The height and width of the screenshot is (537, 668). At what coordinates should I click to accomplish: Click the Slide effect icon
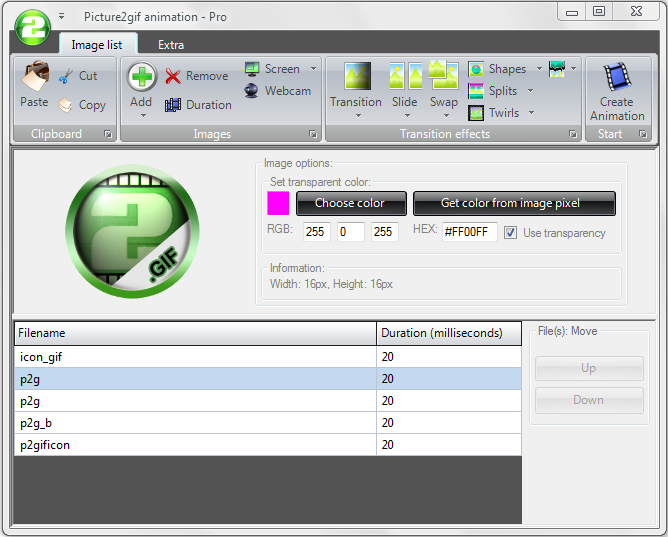click(406, 76)
